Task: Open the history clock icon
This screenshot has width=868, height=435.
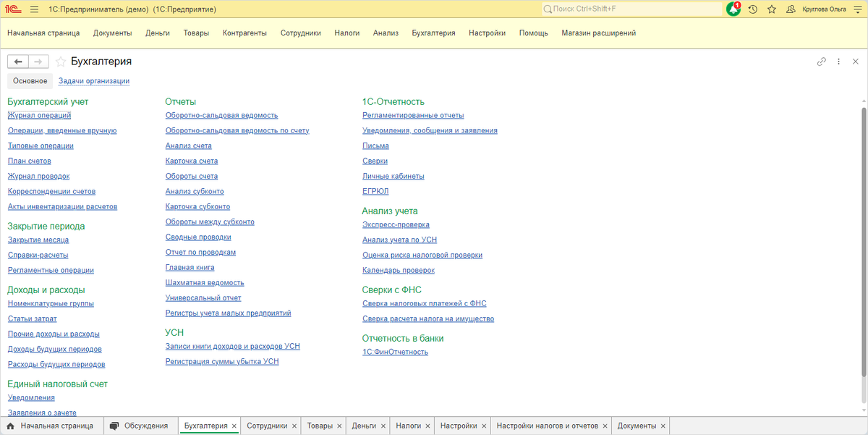Action: 753,9
